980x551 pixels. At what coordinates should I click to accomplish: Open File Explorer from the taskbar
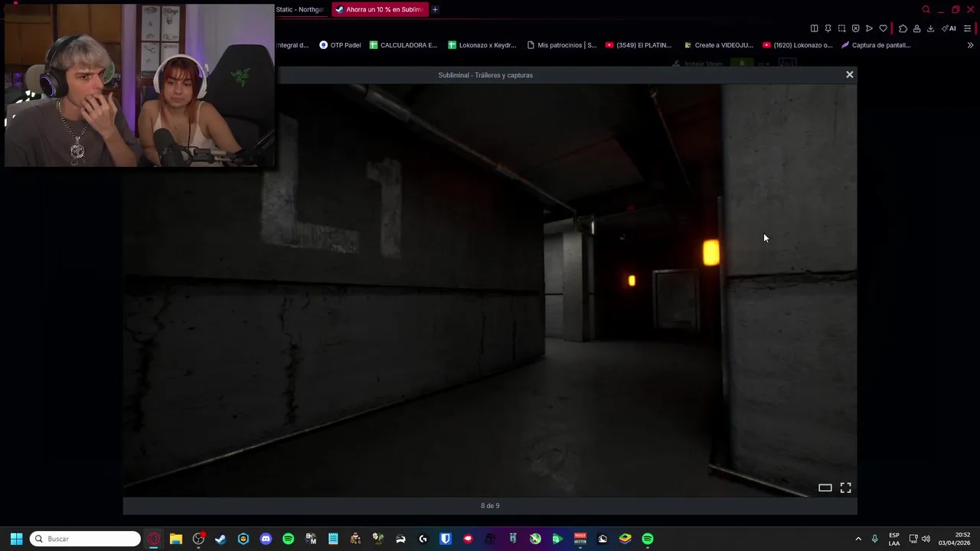click(176, 539)
